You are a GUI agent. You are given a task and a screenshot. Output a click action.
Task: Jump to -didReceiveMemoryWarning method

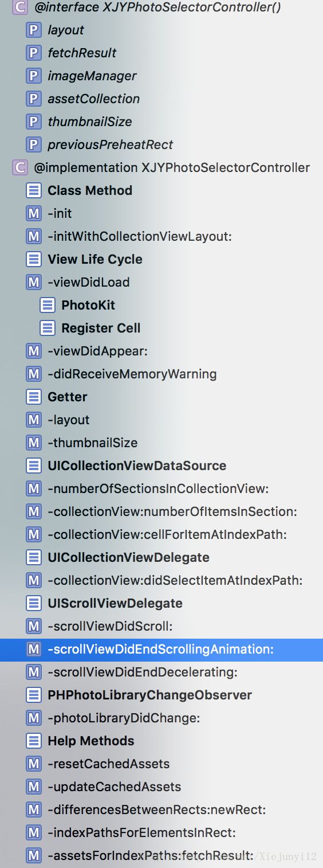pyautogui.click(x=132, y=374)
